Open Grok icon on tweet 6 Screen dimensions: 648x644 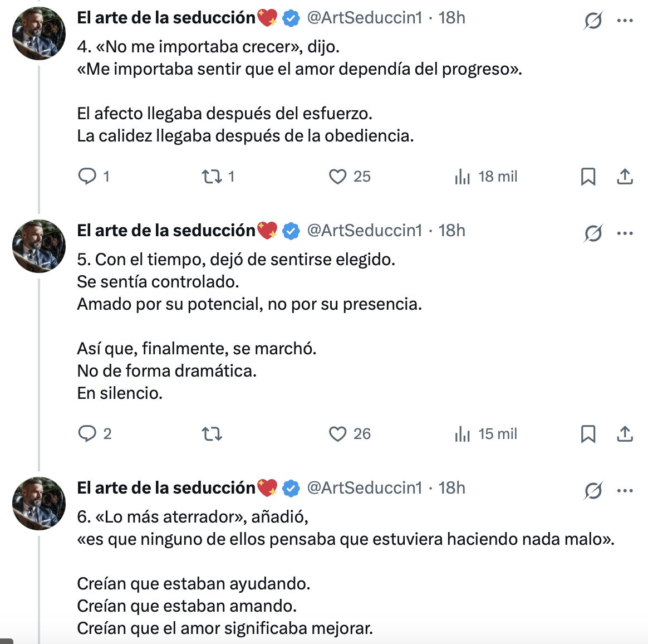tap(593, 491)
